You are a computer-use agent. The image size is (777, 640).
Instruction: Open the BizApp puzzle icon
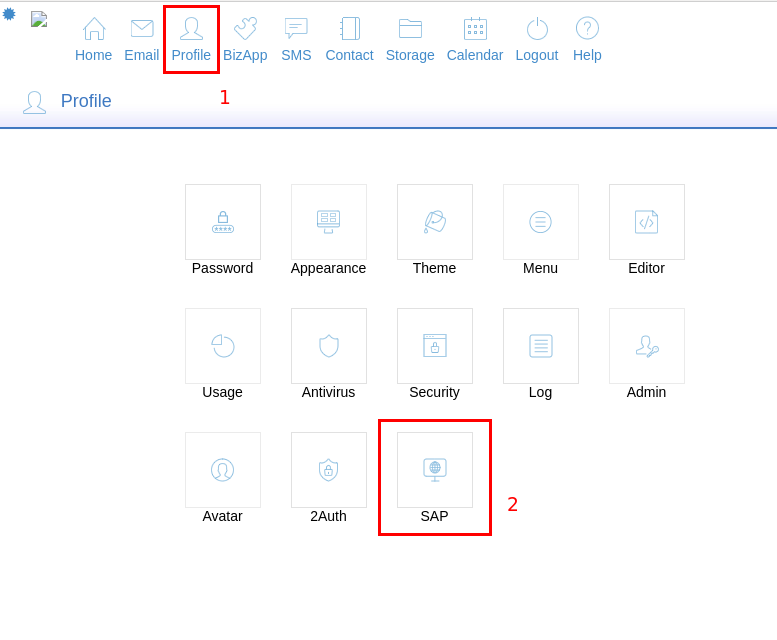245,29
